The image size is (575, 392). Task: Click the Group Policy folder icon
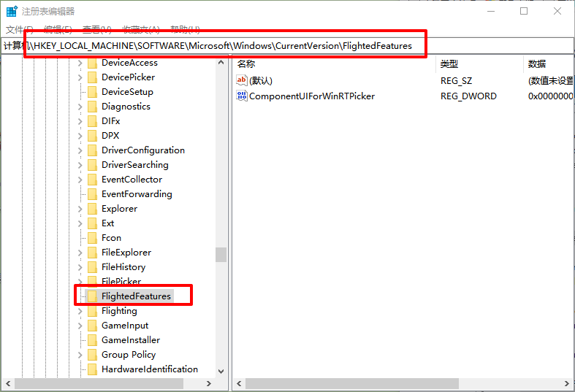pyautogui.click(x=92, y=355)
